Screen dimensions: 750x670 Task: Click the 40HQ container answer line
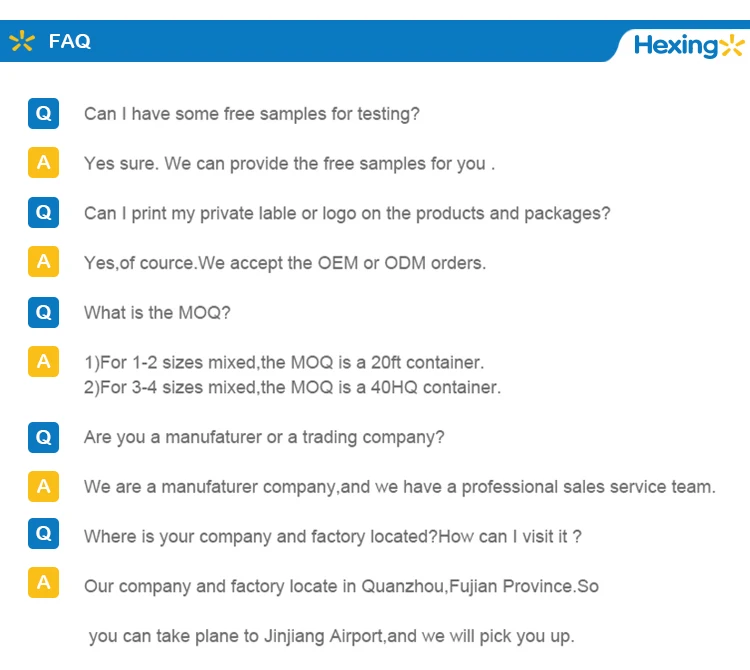coord(292,387)
